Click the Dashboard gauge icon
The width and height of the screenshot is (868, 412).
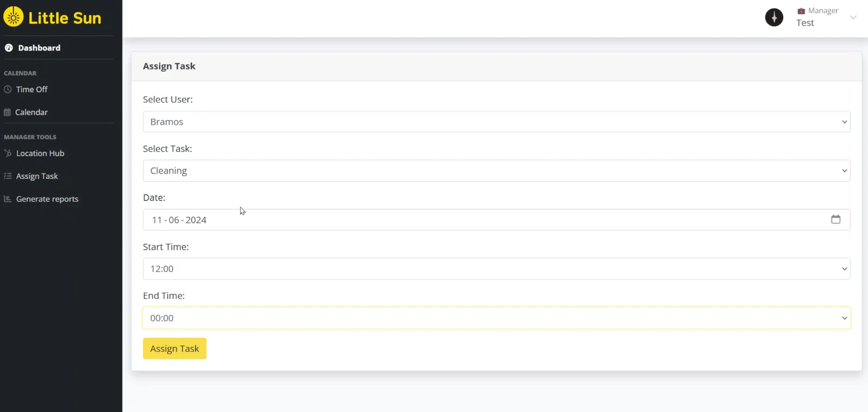point(9,48)
